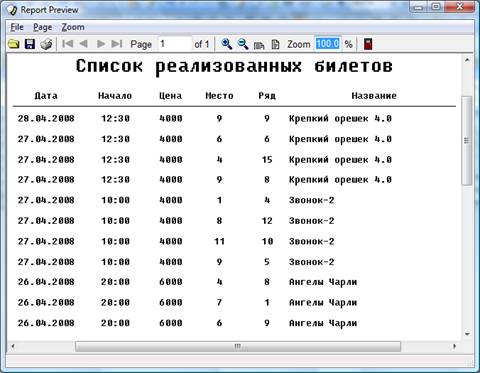This screenshot has width=480, height=373.
Task: Close preview with red door icon
Action: click(368, 44)
